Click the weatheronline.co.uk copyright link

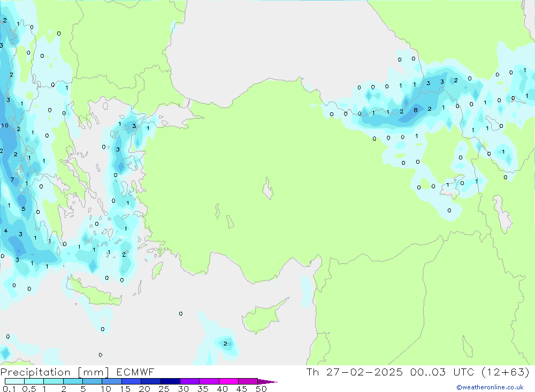(x=490, y=387)
